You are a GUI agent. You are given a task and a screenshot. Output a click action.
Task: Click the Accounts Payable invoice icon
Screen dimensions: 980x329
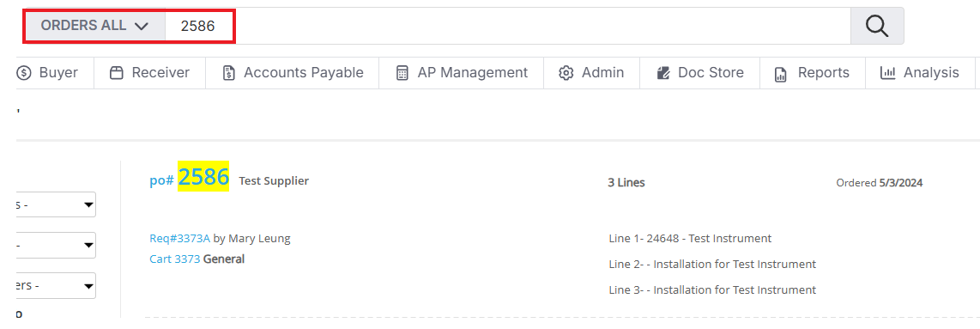[229, 73]
